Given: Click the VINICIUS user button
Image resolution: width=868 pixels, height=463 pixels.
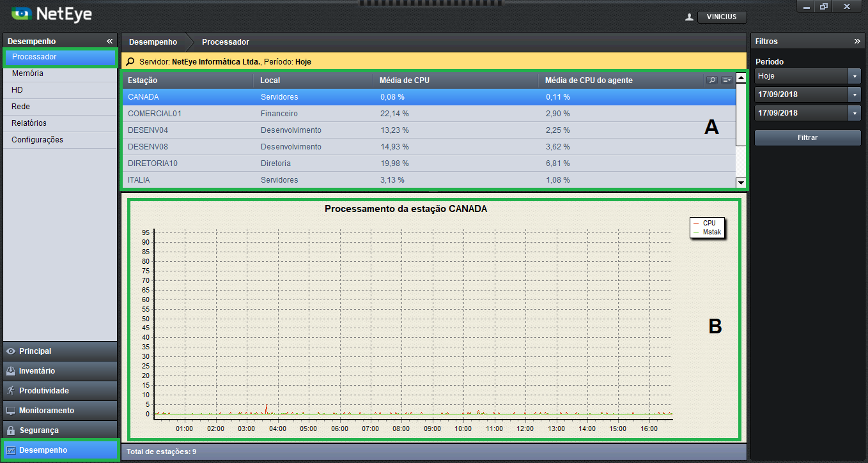Looking at the screenshot, I should point(722,17).
